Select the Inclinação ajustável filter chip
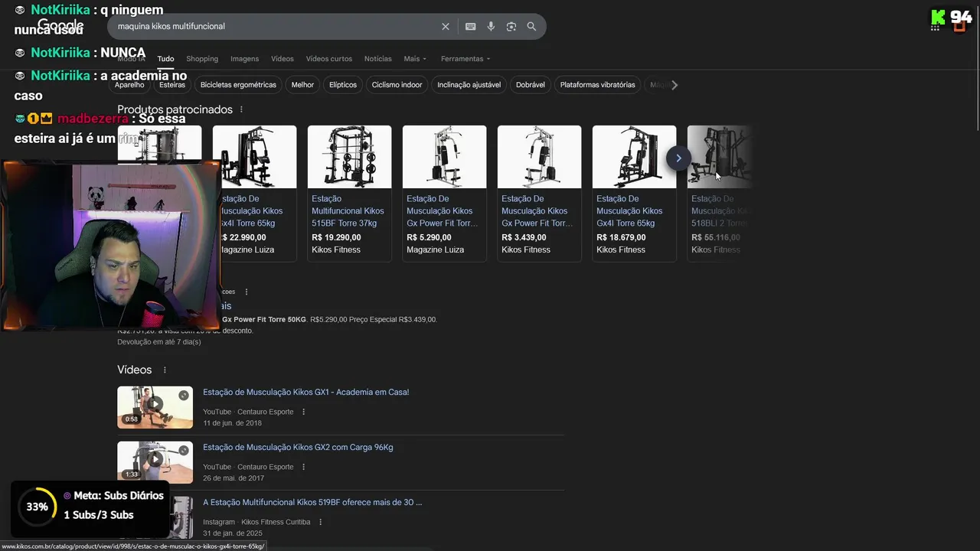 [x=469, y=85]
